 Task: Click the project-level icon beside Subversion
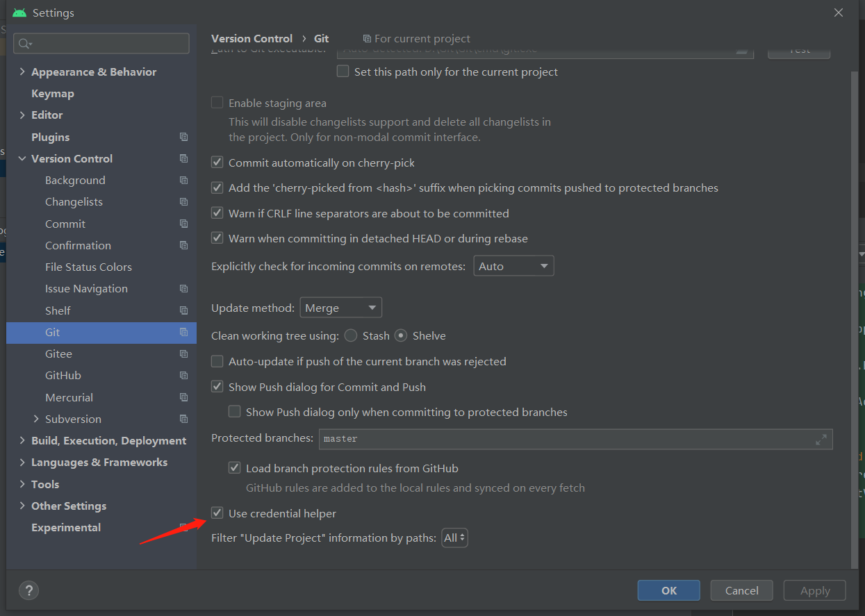(183, 419)
